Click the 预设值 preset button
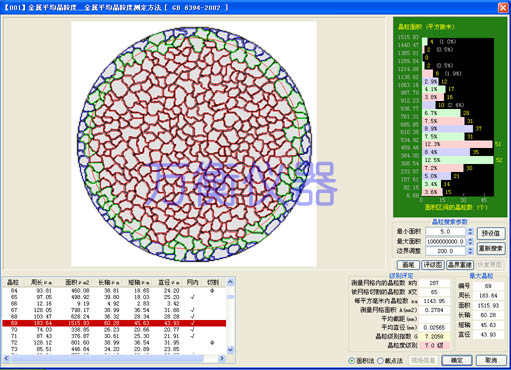 coord(491,233)
